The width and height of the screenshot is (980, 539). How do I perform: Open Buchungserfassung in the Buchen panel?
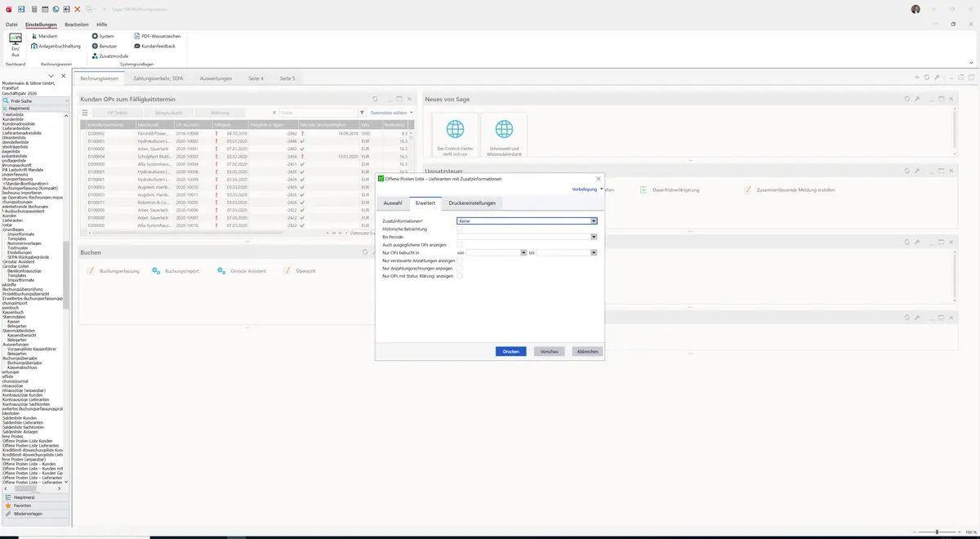pyautogui.click(x=114, y=270)
